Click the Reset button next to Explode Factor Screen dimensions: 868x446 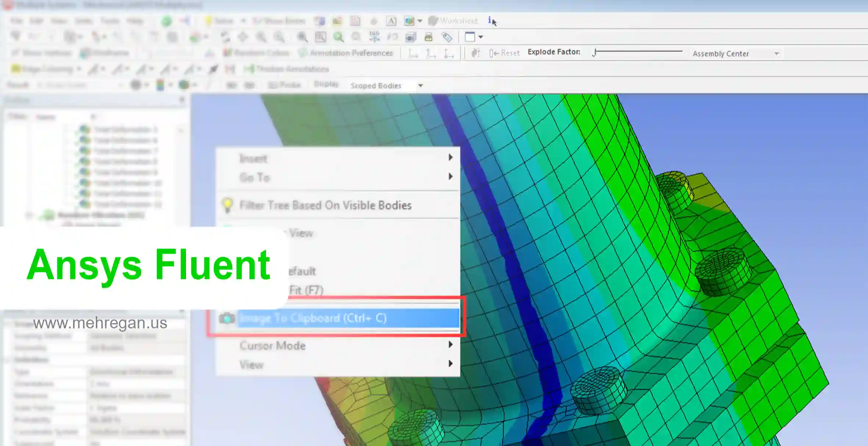[506, 52]
